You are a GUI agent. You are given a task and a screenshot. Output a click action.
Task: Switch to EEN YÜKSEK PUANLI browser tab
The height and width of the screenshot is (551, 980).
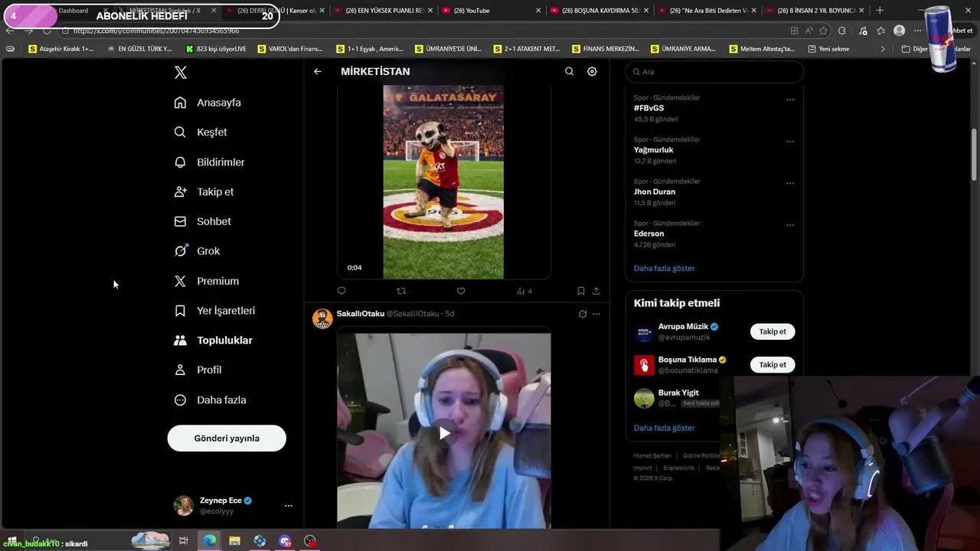click(384, 11)
